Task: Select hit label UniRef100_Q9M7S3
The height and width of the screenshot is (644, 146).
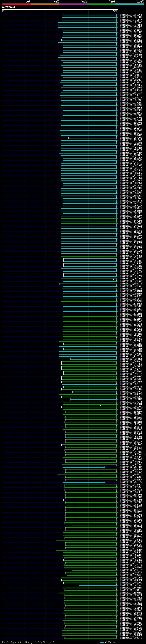Action: [x=131, y=50]
